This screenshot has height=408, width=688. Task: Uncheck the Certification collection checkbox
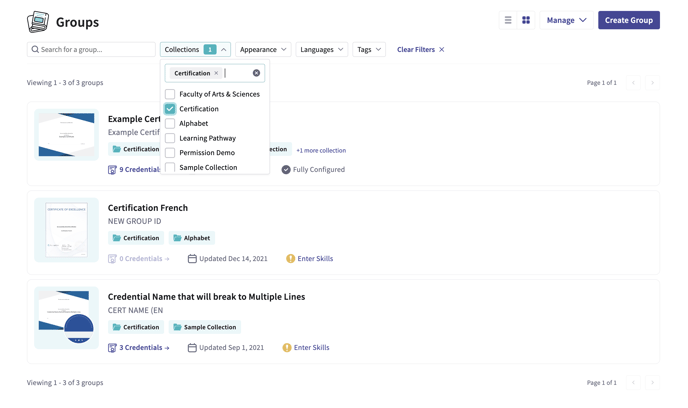pos(170,109)
